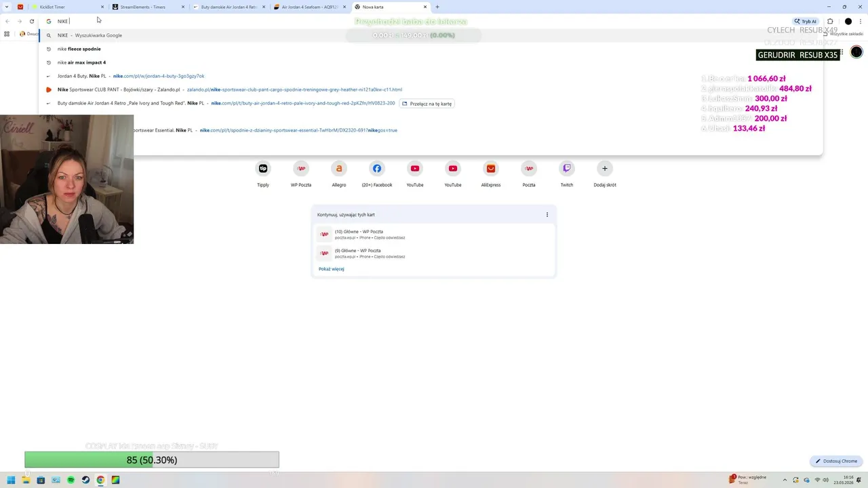Screen dimensions: 868x488
Task: Open the colorful gradient app in taskbar
Action: (x=115, y=480)
